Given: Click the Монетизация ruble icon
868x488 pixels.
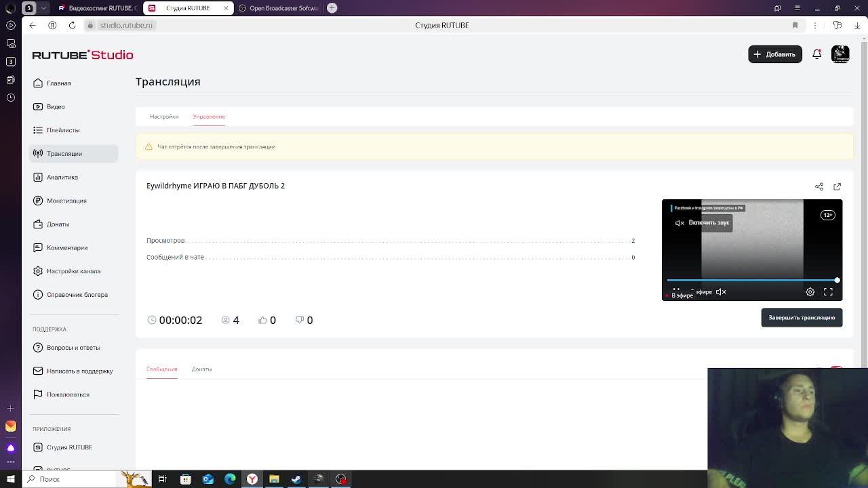Looking at the screenshot, I should (38, 201).
